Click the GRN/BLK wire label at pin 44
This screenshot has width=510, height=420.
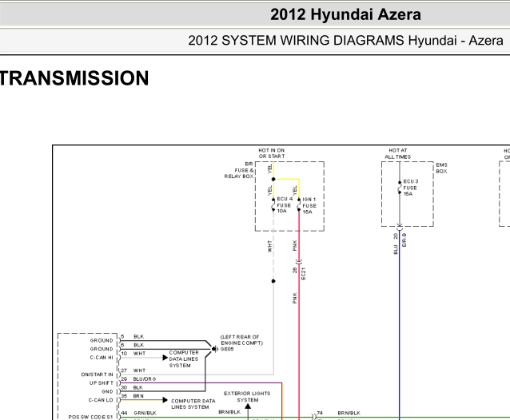[x=145, y=413]
